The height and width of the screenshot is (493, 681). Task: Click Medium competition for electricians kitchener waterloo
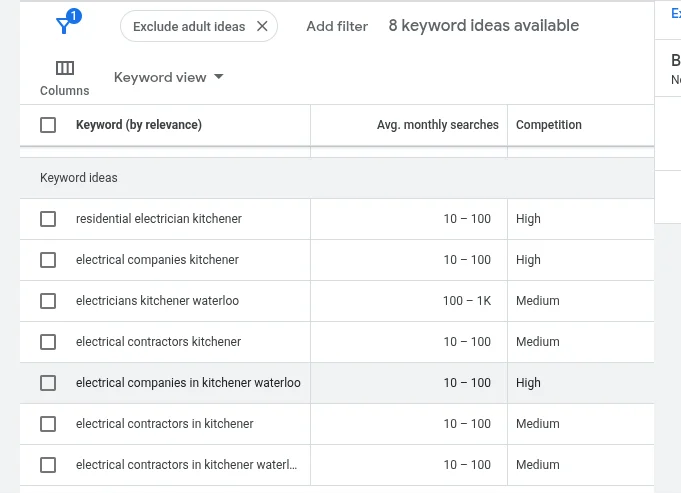pyautogui.click(x=538, y=301)
